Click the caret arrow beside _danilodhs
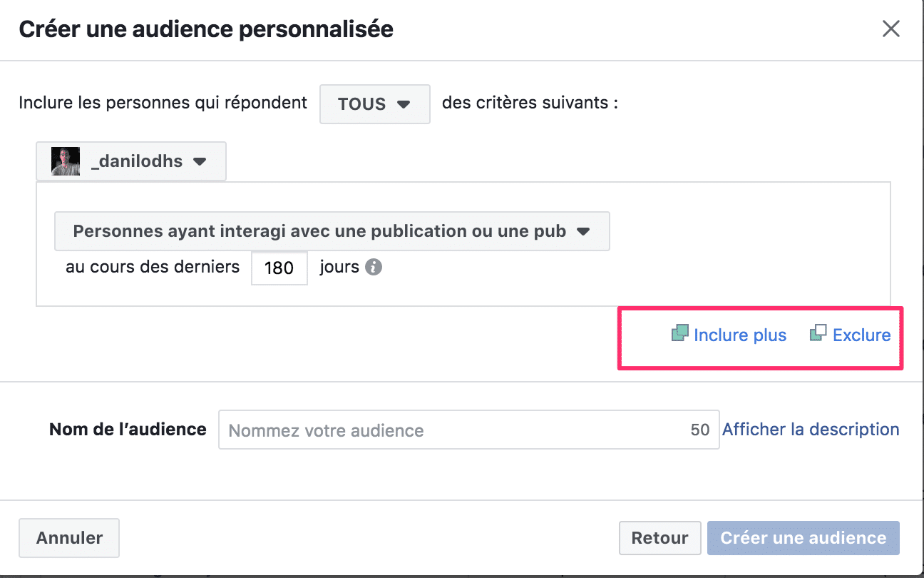The width and height of the screenshot is (924, 578). tap(200, 161)
